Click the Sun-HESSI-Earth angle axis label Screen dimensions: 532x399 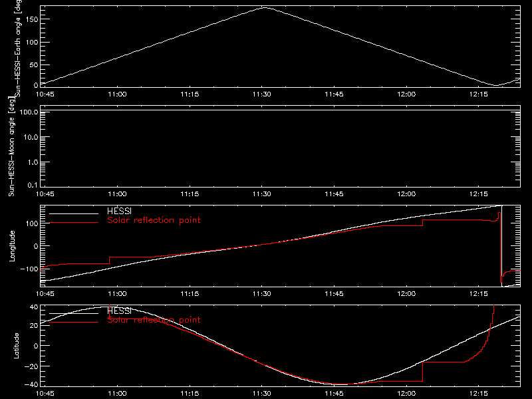[x=17, y=49]
